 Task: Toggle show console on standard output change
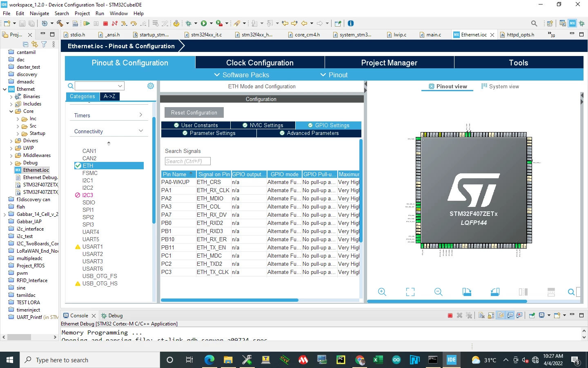(x=510, y=316)
